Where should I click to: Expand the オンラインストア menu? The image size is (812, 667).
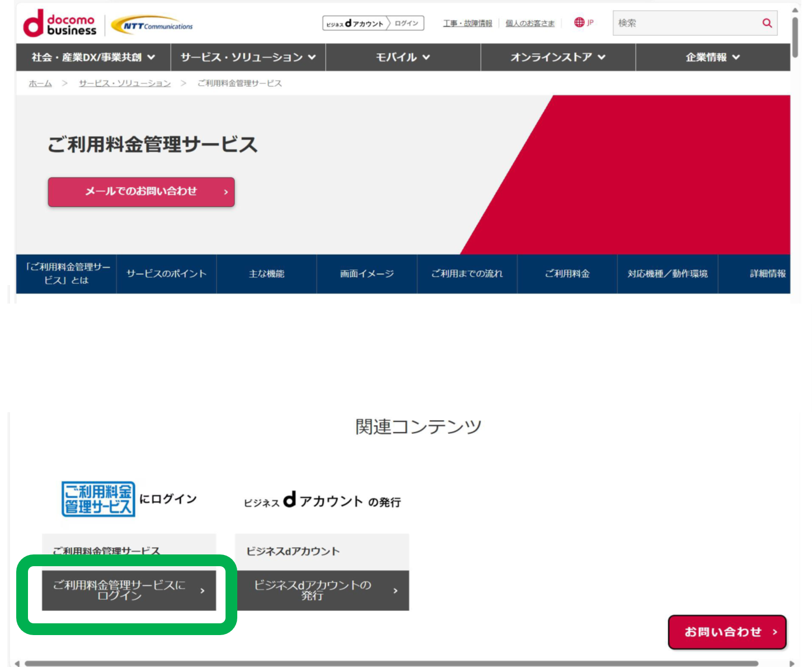pyautogui.click(x=558, y=57)
